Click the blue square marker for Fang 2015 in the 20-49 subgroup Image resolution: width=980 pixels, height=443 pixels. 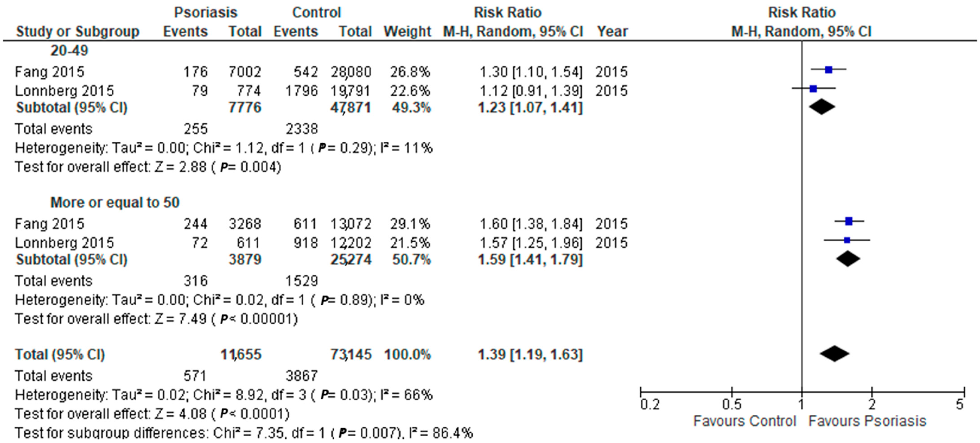pos(828,70)
